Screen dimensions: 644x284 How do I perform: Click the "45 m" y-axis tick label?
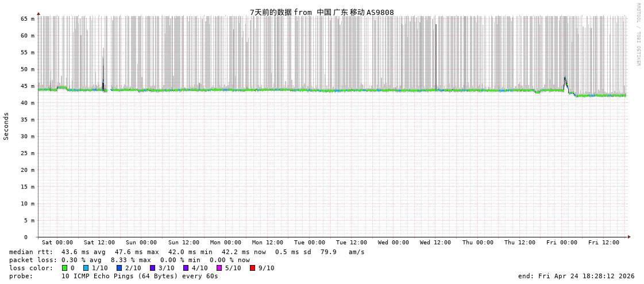[28, 86]
